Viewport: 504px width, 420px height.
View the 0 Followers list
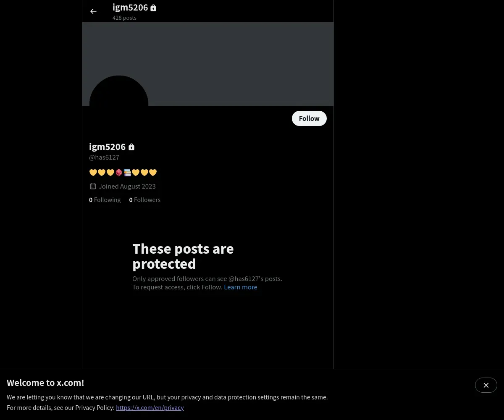coord(145,200)
